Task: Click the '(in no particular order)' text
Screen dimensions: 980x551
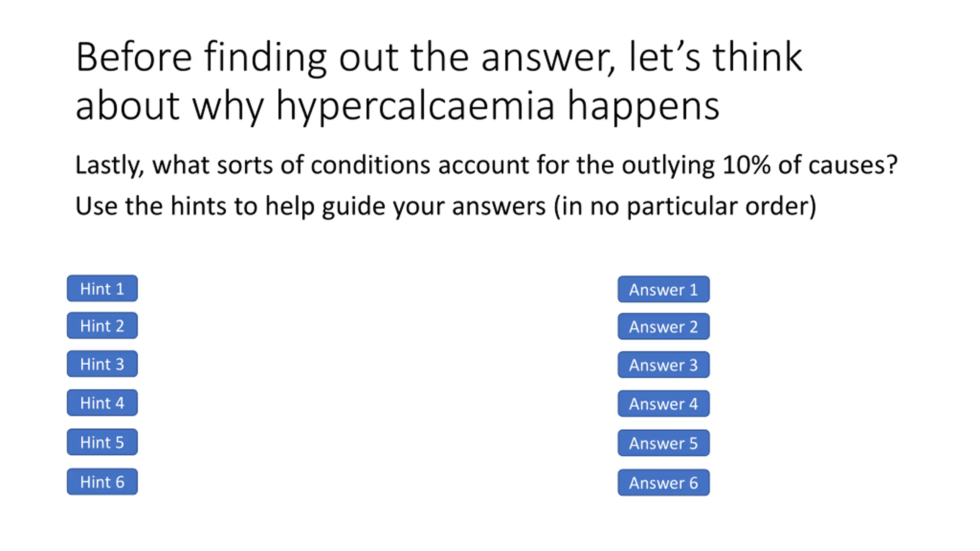Action: tap(685, 207)
